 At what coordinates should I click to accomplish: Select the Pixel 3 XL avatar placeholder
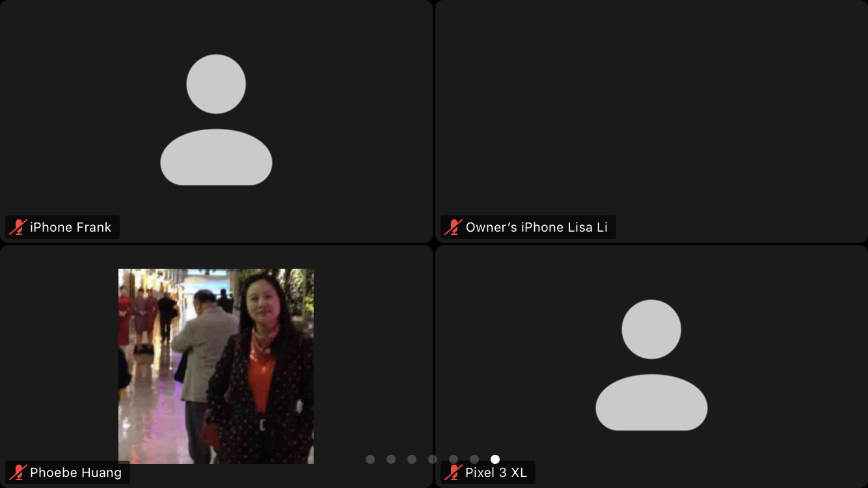pos(651,365)
